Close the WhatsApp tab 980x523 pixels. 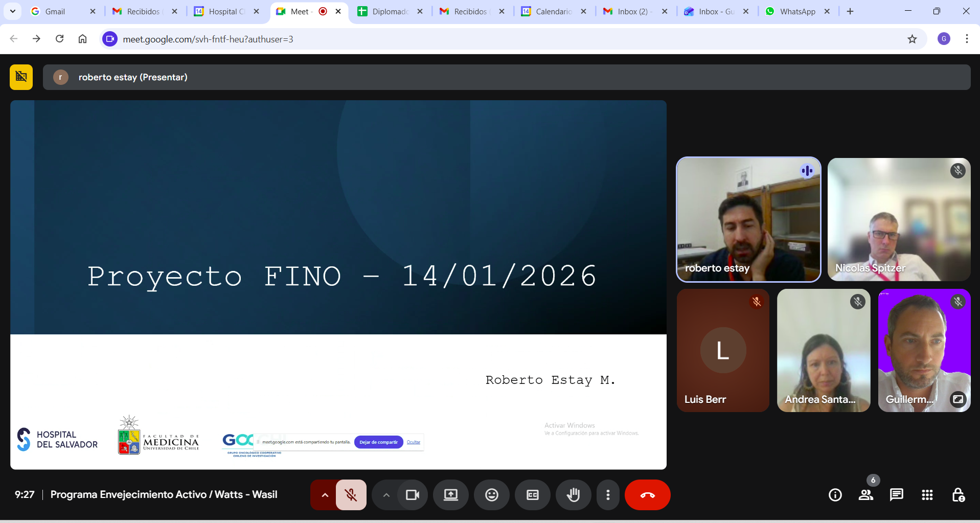coord(827,11)
